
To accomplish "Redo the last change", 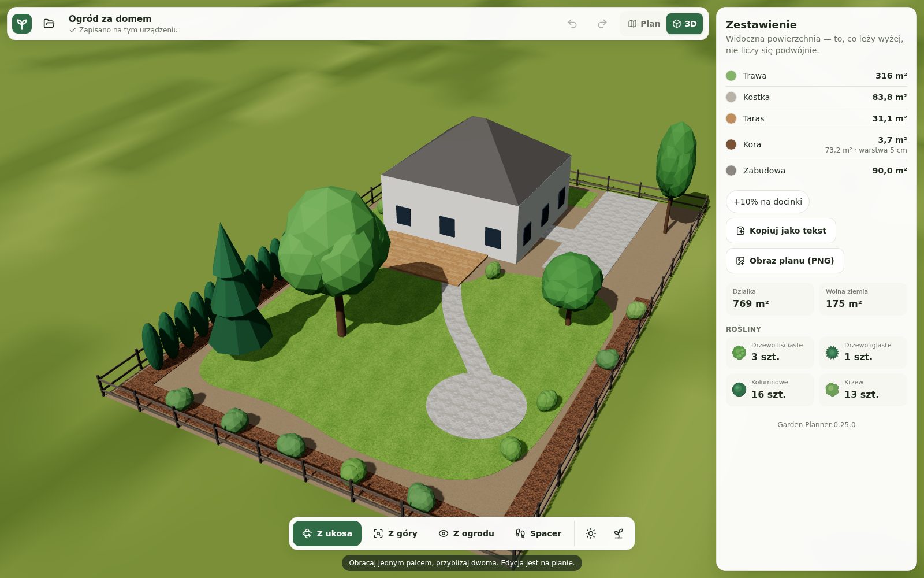I will [602, 24].
